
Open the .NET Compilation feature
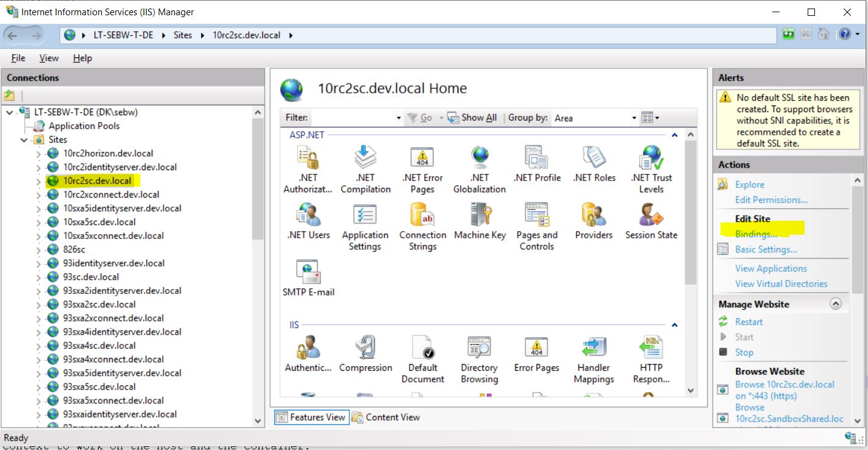365,157
